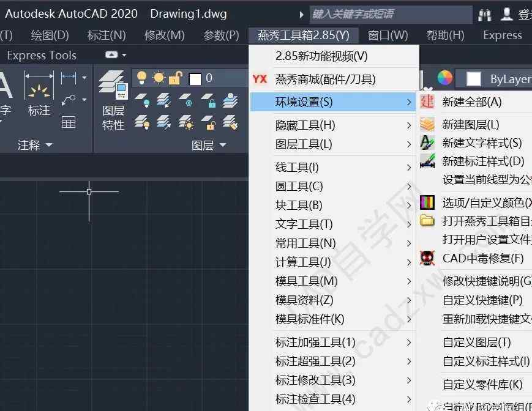
Task: Toggle layer 0 freeze sun icon
Action: tap(159, 78)
